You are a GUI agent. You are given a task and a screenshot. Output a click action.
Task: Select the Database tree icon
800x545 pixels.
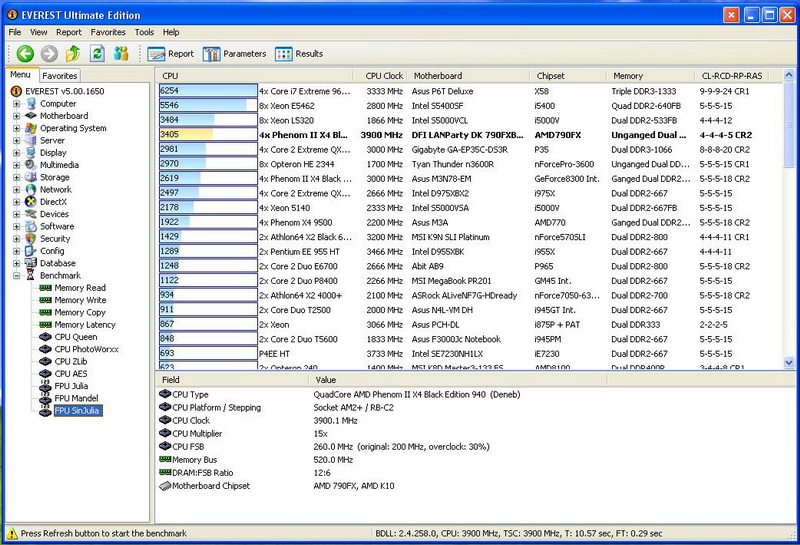[x=31, y=263]
